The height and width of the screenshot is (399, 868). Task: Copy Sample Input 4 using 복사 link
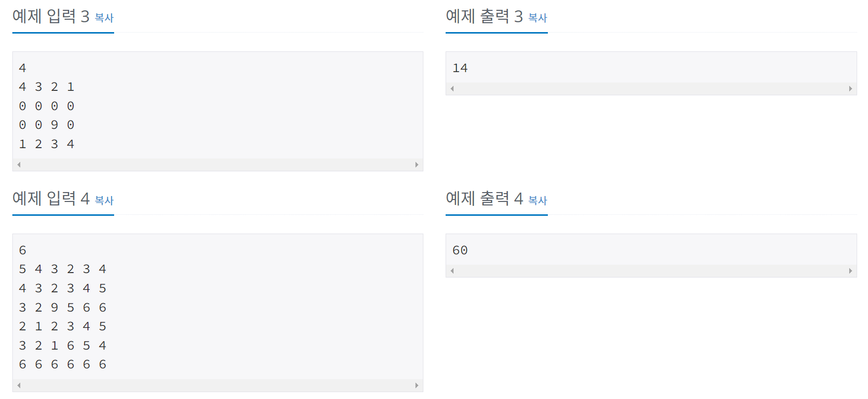coord(104,200)
